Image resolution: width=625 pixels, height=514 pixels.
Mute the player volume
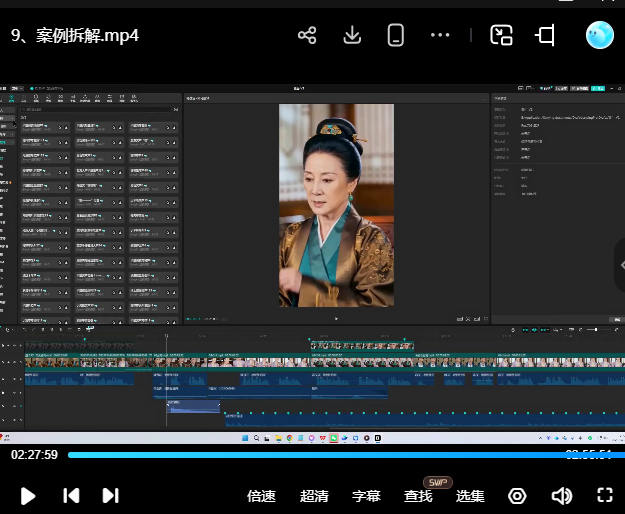tap(562, 496)
